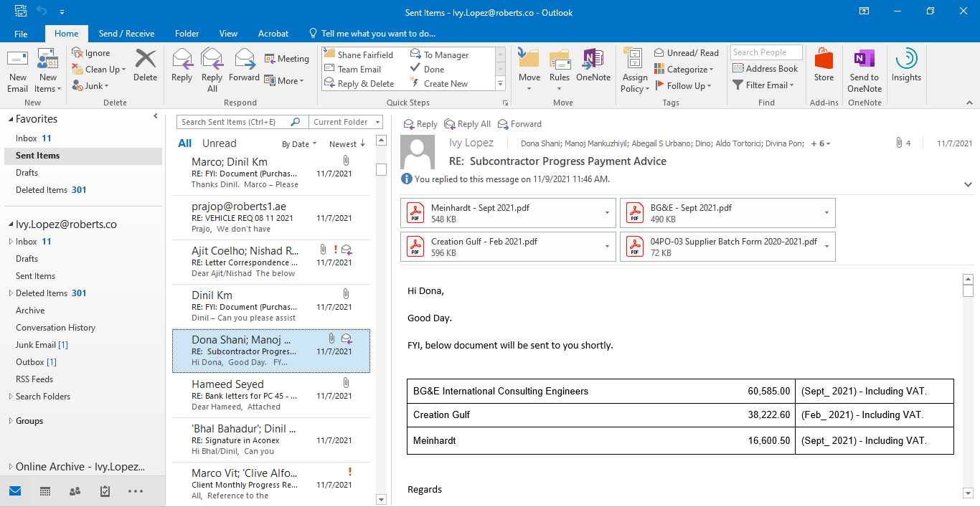Apply To Manager quick step
This screenshot has width=980, height=507.
(439, 55)
